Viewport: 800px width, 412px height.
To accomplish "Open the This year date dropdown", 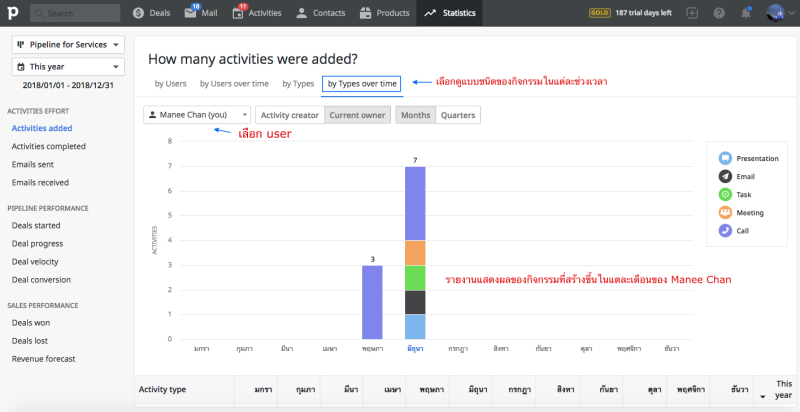I will tap(68, 67).
